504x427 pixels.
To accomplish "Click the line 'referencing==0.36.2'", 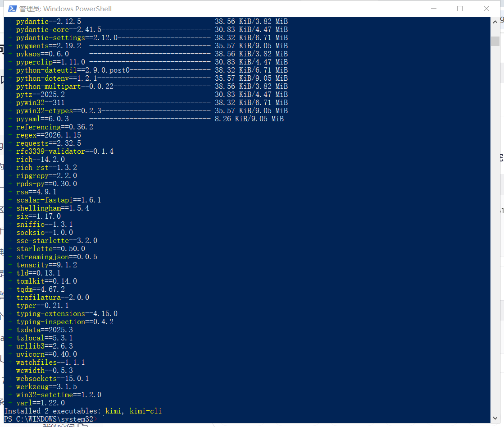I will [54, 127].
